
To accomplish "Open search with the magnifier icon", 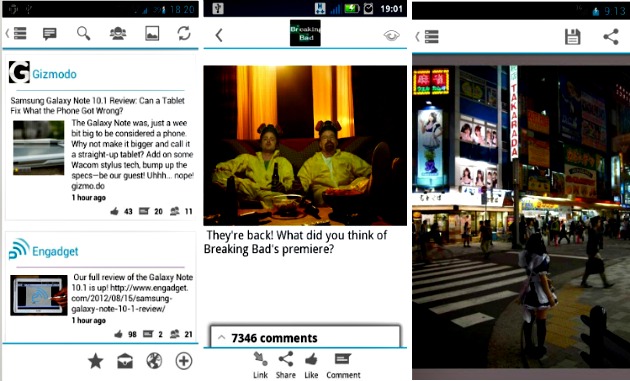I will click(x=84, y=33).
